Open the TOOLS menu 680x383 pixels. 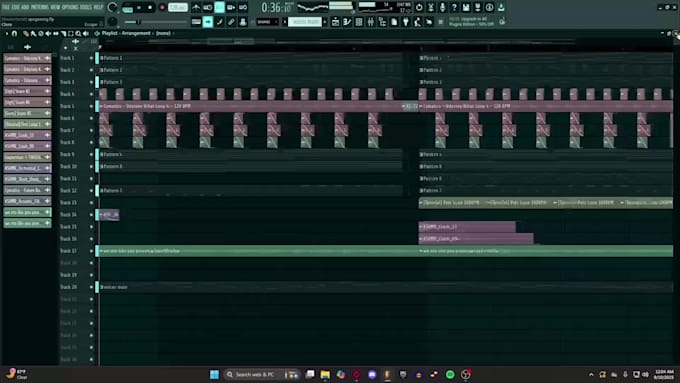85,7
